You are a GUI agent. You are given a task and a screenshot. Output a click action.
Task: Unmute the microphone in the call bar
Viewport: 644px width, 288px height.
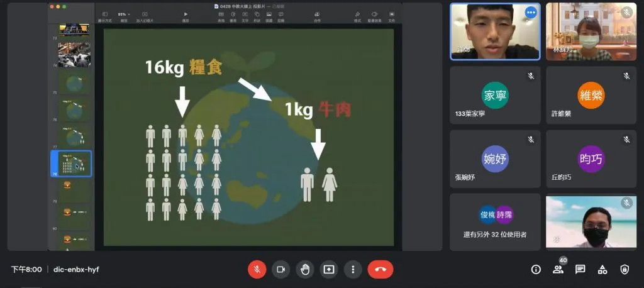click(x=257, y=269)
